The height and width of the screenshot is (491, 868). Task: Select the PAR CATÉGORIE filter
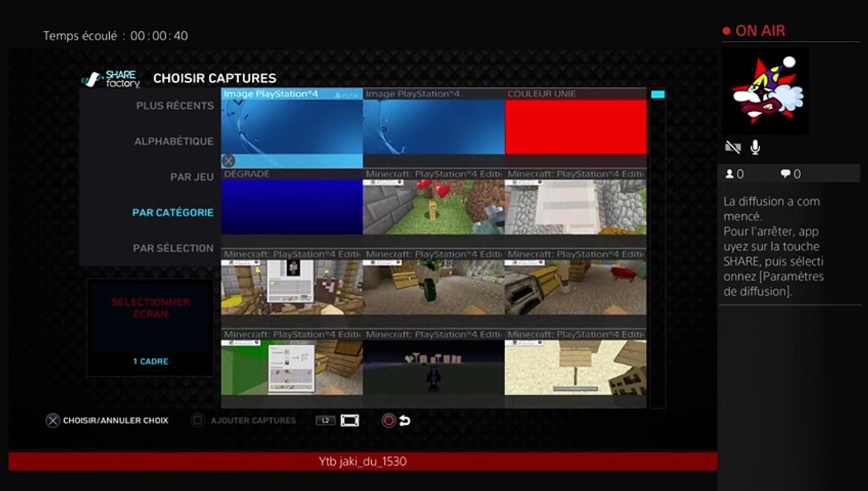(x=173, y=213)
